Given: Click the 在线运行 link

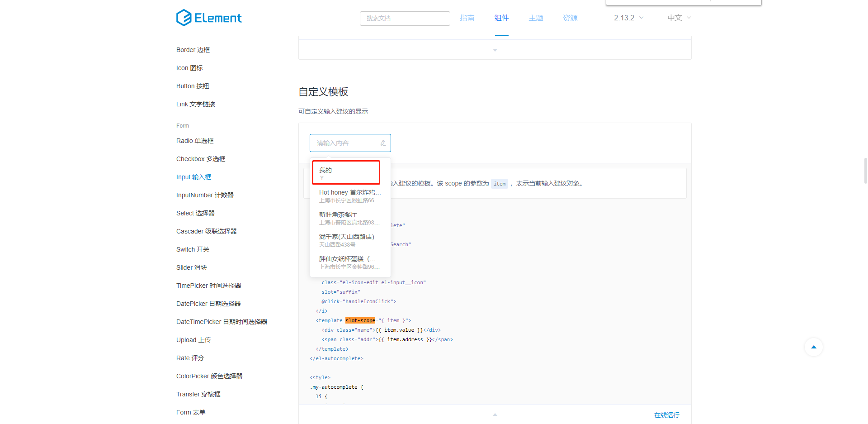Looking at the screenshot, I should coord(666,415).
